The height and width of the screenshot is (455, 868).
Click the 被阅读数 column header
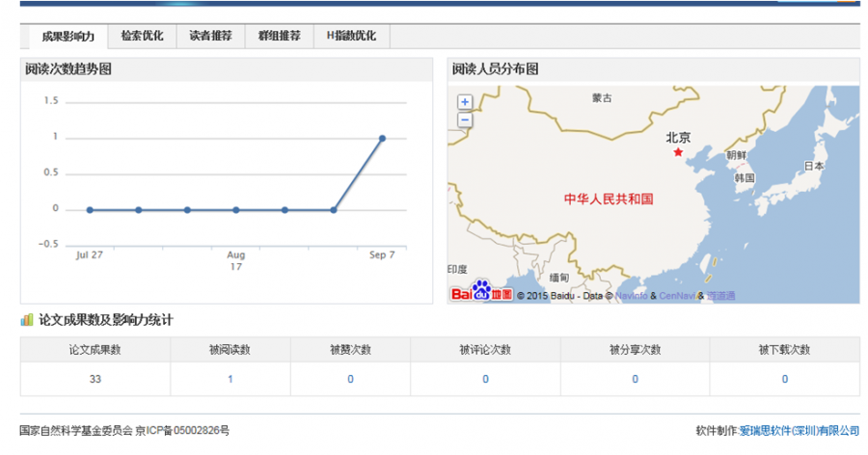point(231,350)
